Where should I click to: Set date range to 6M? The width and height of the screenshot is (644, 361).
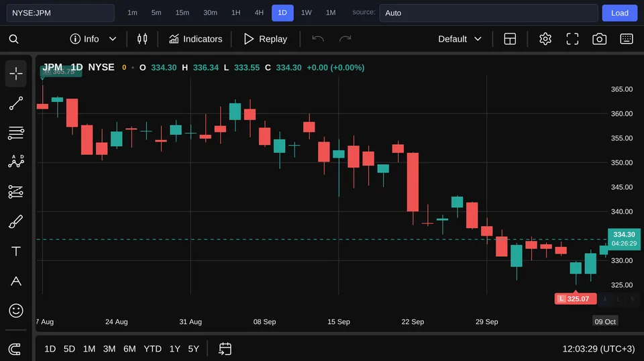click(x=129, y=349)
